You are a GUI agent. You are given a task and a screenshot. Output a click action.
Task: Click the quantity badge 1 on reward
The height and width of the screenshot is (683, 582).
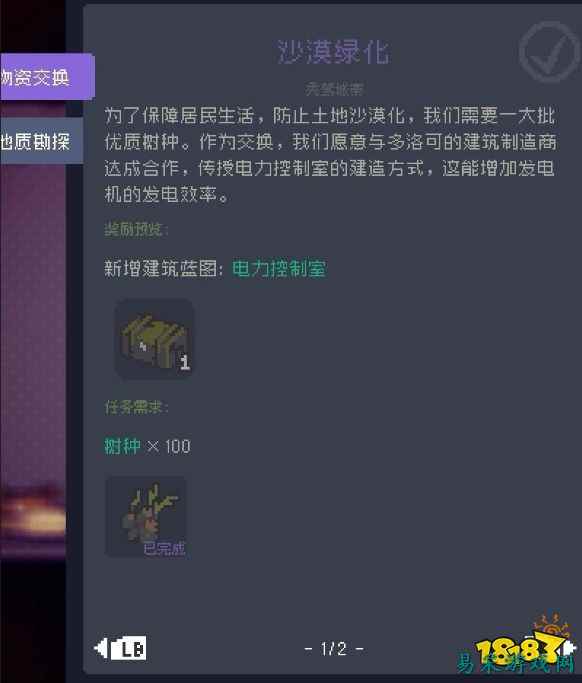tap(185, 362)
